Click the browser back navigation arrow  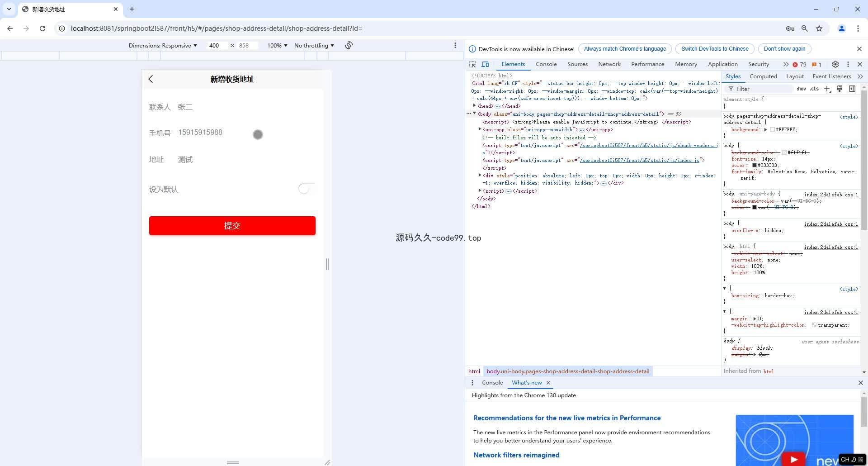coord(10,29)
